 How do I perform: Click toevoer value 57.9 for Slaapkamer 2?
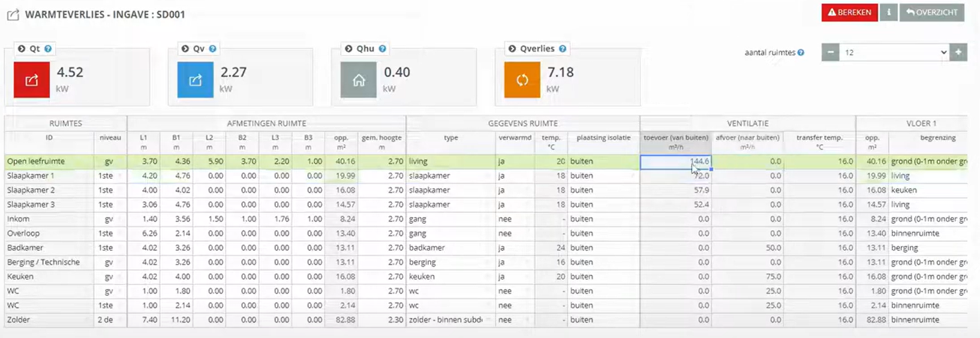tap(676, 190)
